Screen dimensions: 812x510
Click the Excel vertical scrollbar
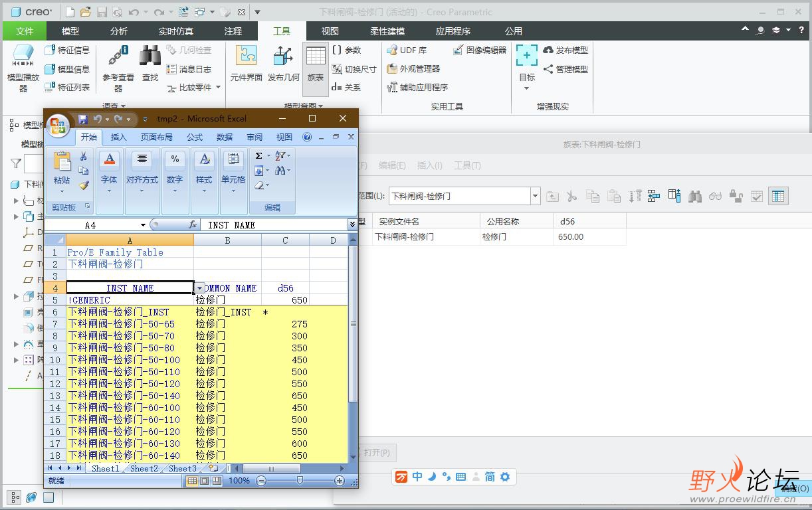click(354, 325)
